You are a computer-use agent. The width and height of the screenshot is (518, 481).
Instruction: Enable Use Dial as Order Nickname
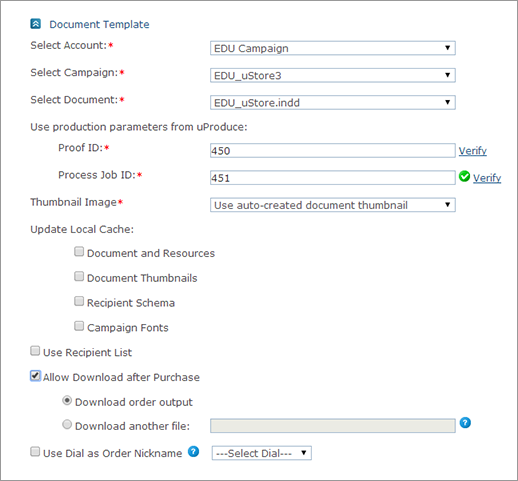tap(35, 452)
